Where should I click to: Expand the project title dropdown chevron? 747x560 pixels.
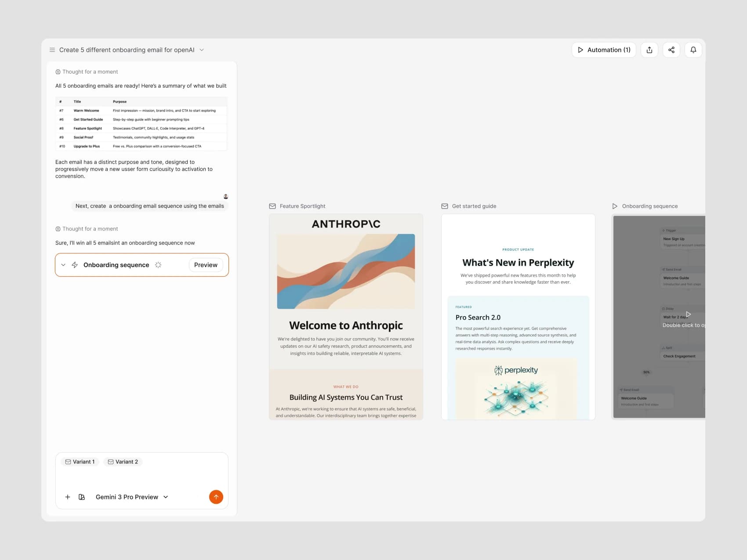(x=202, y=50)
